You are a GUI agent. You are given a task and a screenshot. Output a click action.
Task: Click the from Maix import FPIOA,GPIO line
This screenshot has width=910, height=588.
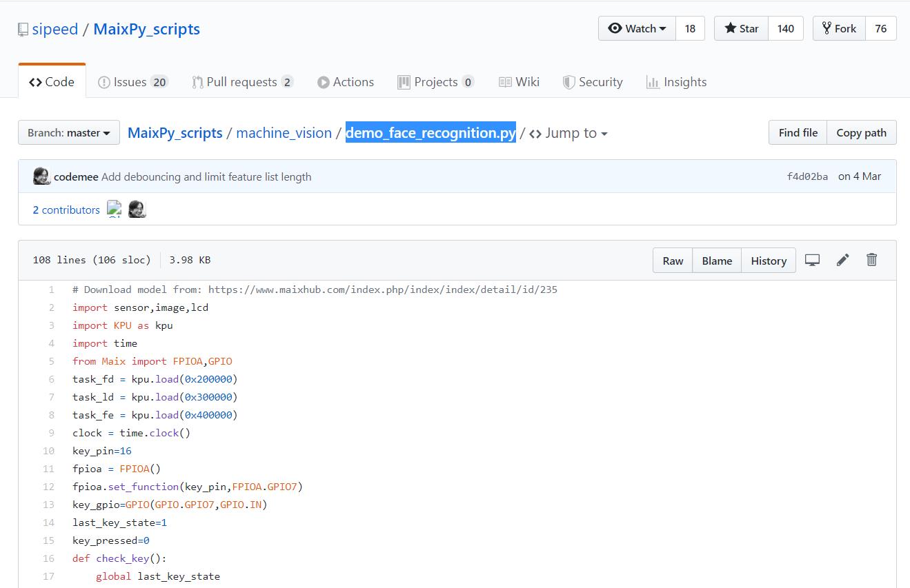[152, 361]
